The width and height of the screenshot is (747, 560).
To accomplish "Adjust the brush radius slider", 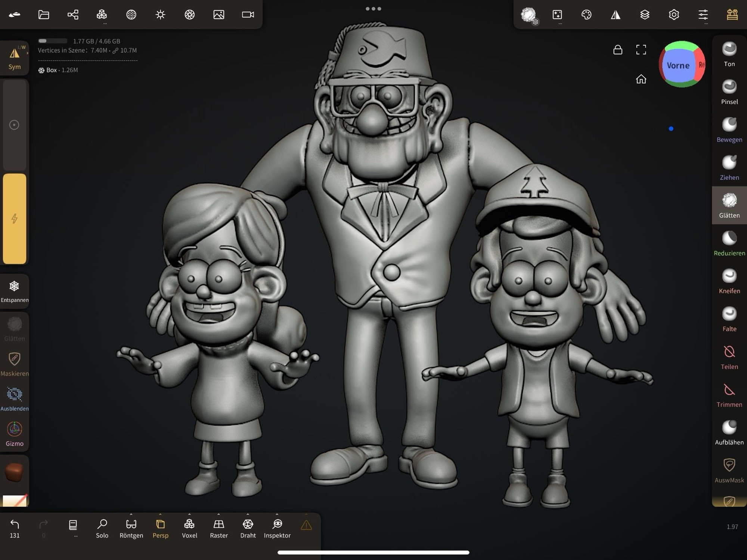I will [x=15, y=125].
